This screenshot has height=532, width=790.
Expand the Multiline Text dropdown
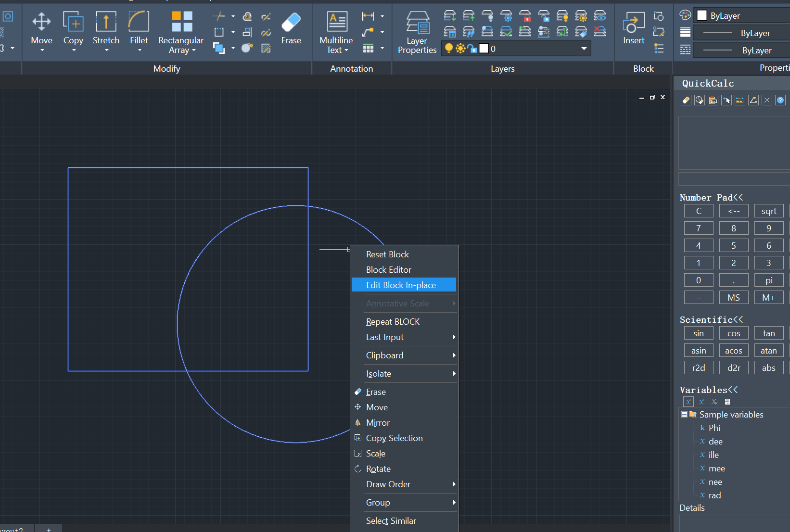pos(346,51)
